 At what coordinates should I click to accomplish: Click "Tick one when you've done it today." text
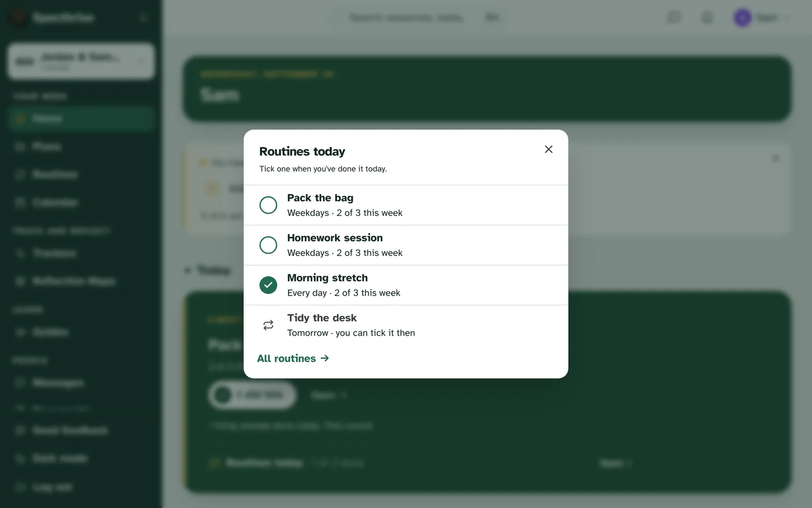[323, 169]
